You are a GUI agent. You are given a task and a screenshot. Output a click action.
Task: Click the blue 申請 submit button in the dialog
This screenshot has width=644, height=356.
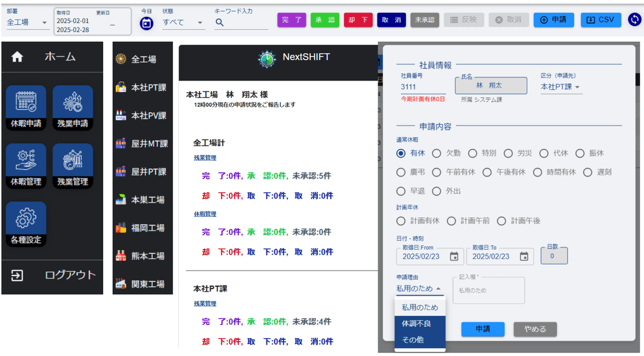[482, 329]
